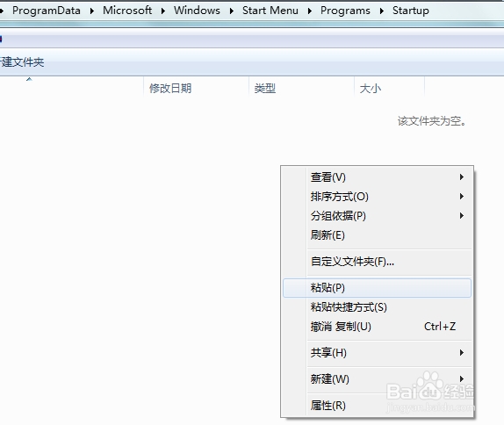The width and height of the screenshot is (504, 425).
Task: Click Startup breadcrumb segment
Action: 410,11
